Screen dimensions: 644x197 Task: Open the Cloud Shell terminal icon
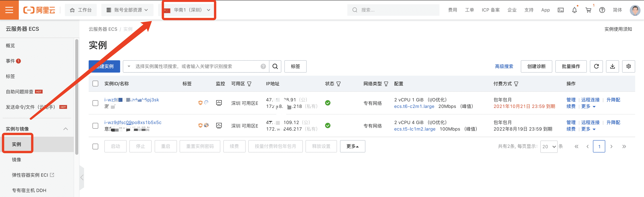point(561,10)
